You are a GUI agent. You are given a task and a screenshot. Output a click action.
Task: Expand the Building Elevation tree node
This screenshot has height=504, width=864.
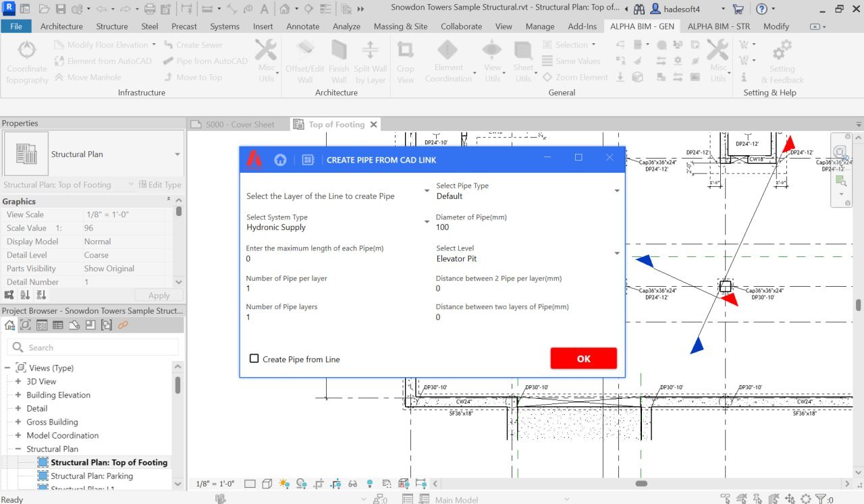18,395
